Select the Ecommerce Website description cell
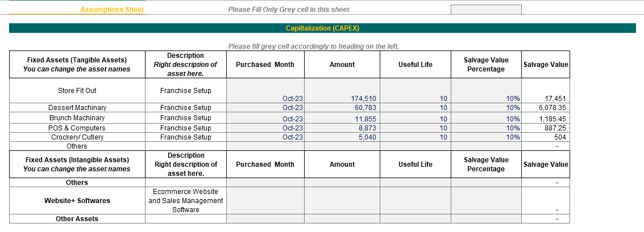644x232 pixels. pyautogui.click(x=186, y=201)
